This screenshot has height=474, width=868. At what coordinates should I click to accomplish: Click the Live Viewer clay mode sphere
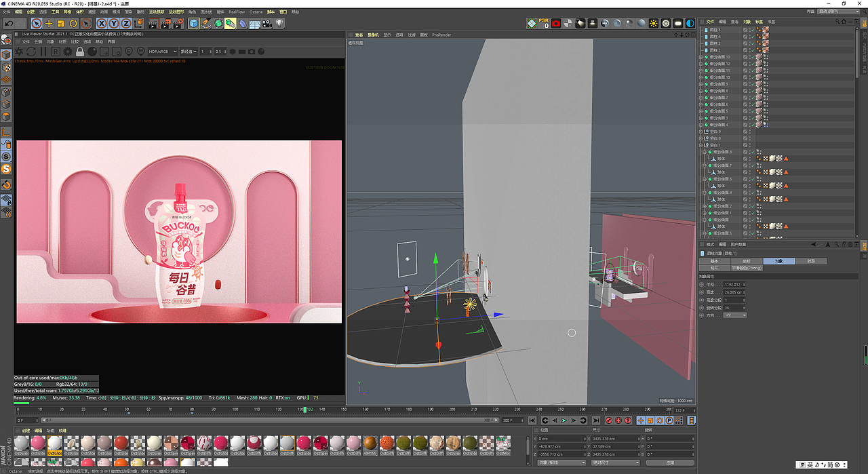92,52
